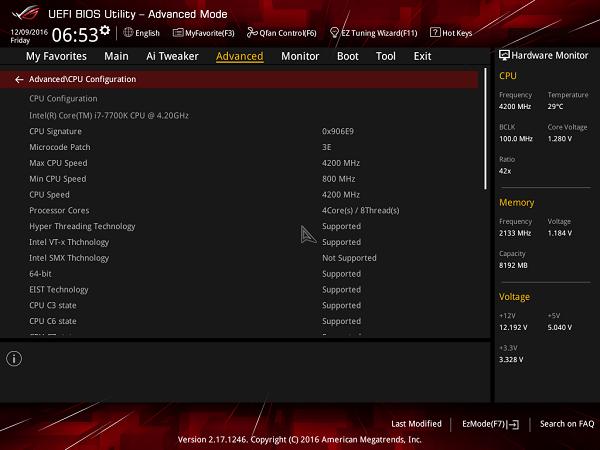Select the CPU C3 state row
The image size is (600, 450).
239,305
